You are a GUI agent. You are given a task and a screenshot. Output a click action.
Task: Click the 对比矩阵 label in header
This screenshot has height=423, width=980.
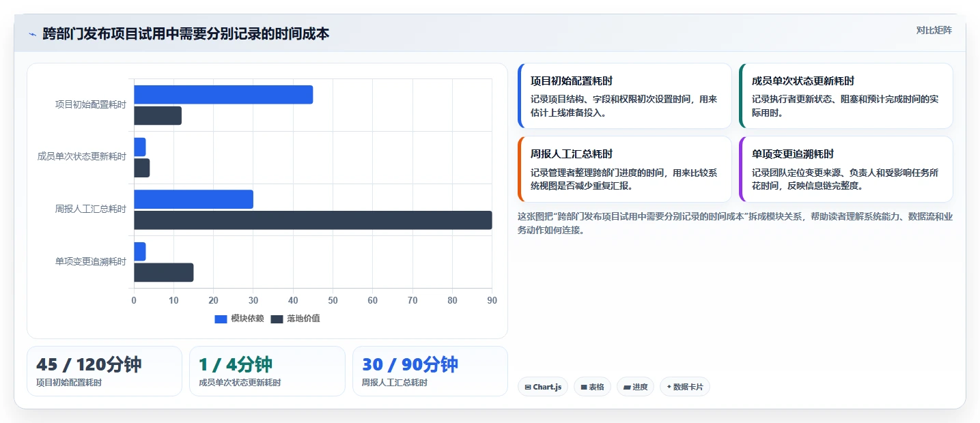[934, 30]
